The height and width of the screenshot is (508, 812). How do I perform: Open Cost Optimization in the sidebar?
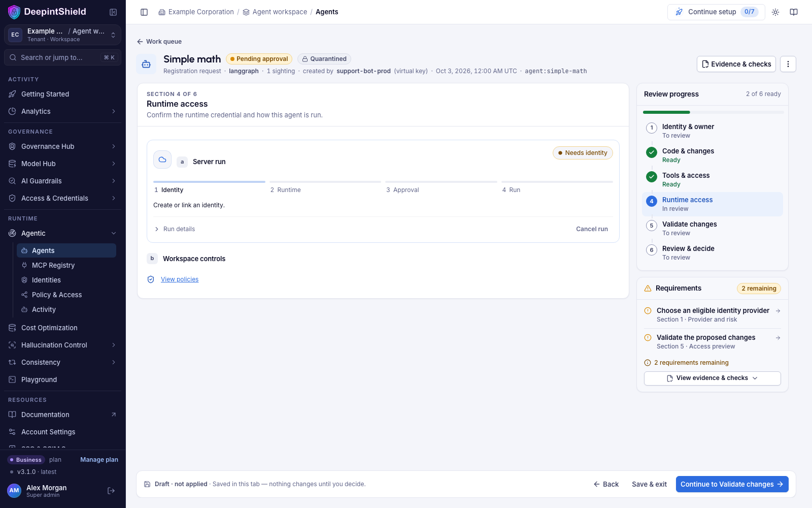tap(62, 328)
